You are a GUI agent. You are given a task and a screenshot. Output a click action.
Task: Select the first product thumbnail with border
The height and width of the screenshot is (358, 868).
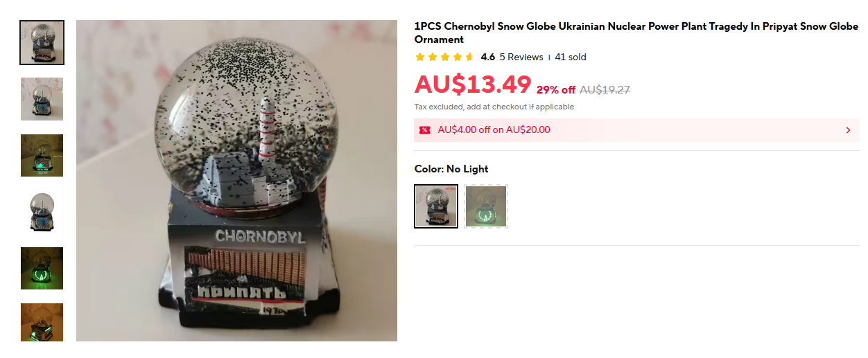coord(42,42)
